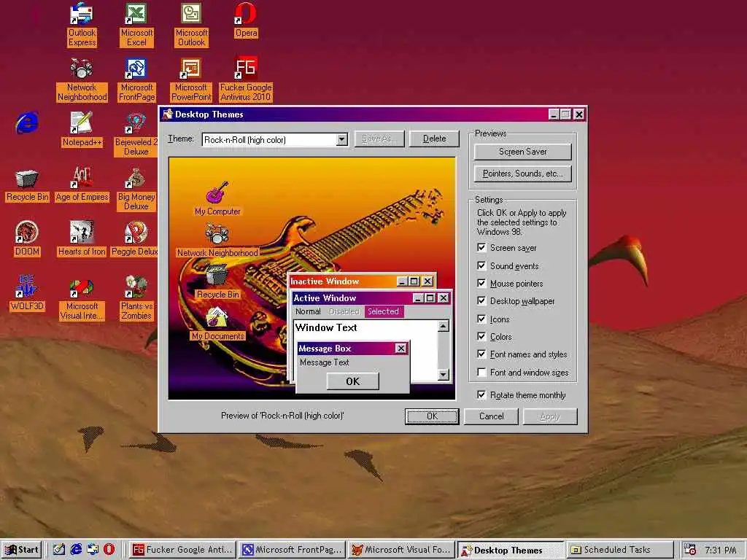Select the Bejeweled 2 Deluxe shortcut

pyautogui.click(x=136, y=134)
